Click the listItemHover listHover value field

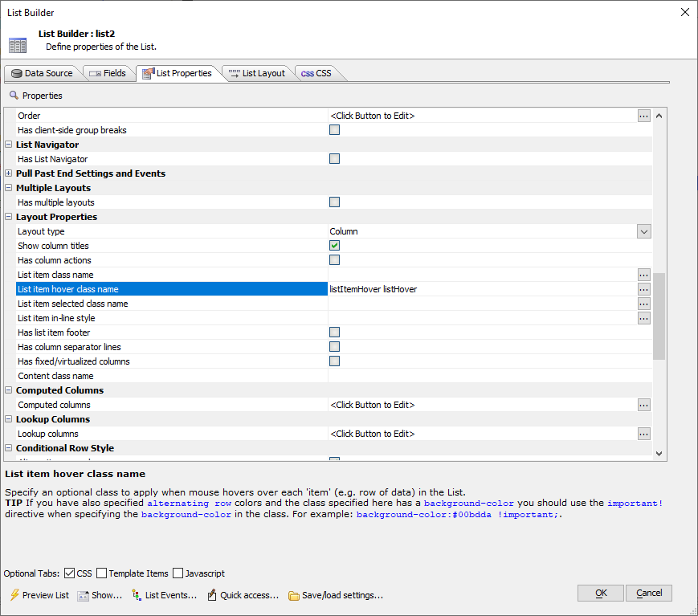[483, 289]
